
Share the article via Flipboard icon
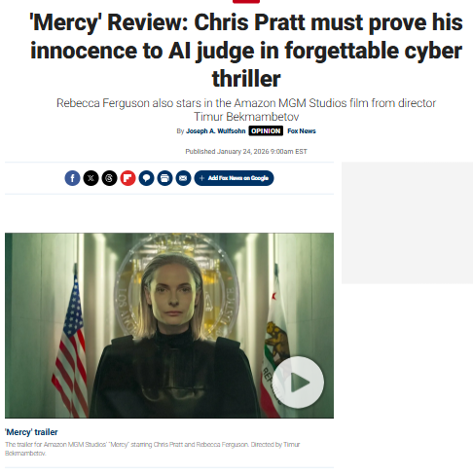[x=127, y=178]
